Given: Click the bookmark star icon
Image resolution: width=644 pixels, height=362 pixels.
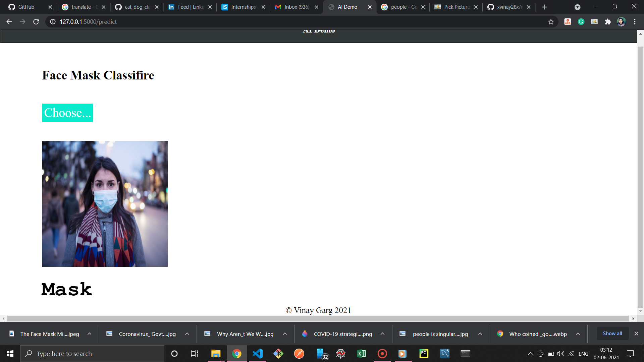Looking at the screenshot, I should 551,22.
